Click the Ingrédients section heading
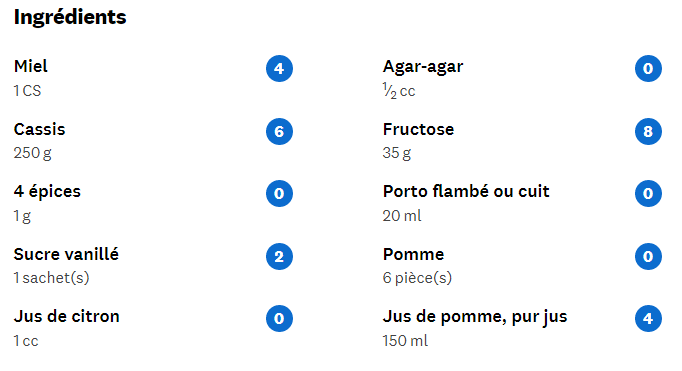Viewport: 682px width, 371px height. [70, 18]
